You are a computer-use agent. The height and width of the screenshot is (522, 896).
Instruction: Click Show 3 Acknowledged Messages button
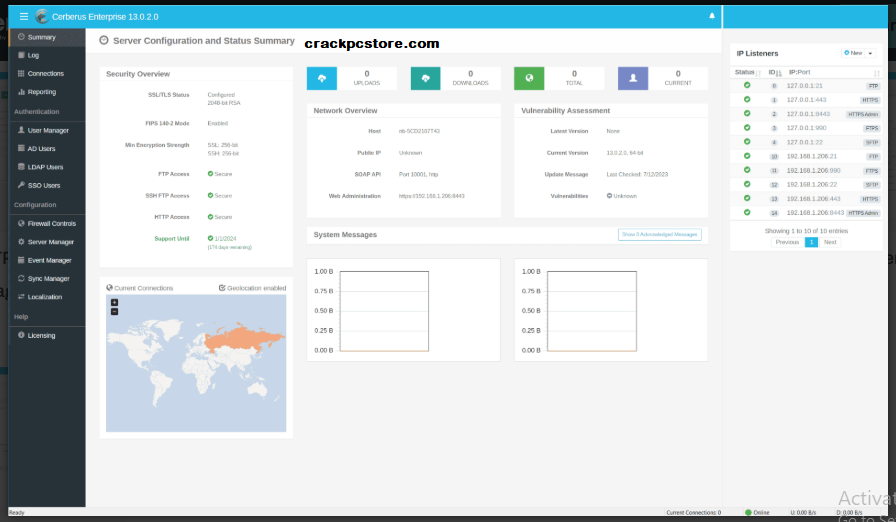(659, 234)
